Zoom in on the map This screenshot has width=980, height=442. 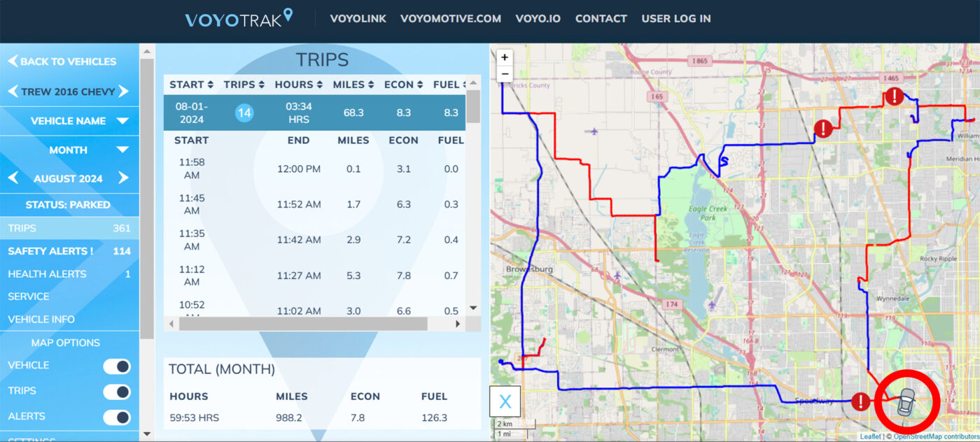[505, 58]
